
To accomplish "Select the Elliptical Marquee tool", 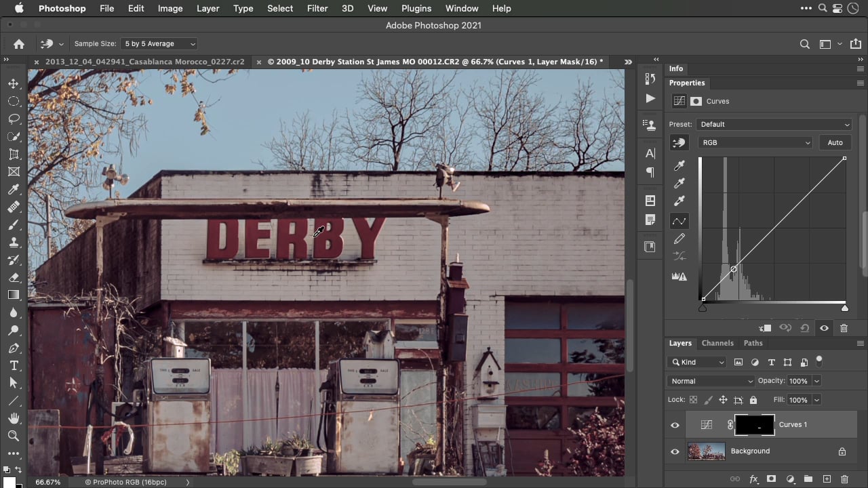I will pos(14,101).
